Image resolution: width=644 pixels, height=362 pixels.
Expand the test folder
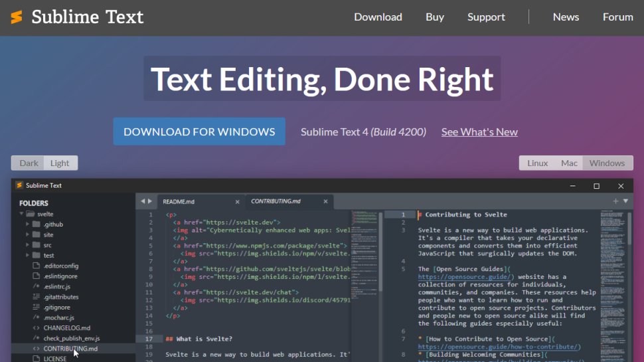(x=27, y=255)
